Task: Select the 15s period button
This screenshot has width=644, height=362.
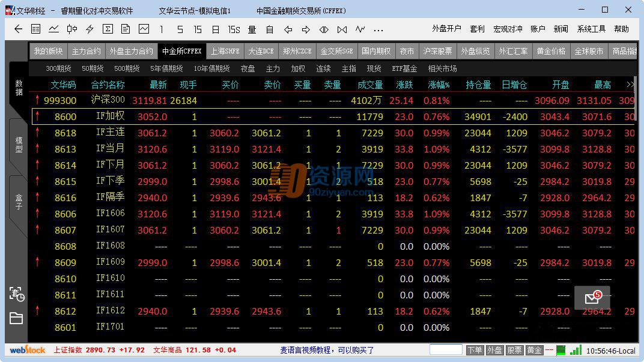Action: 234,29
